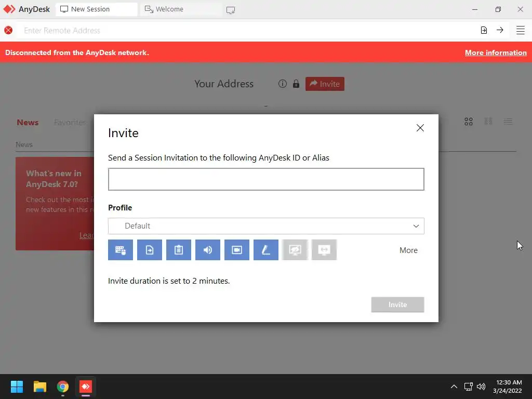The image size is (532, 399).
Task: Click the What's new in AnyDesk 7.0 card
Action: click(x=55, y=204)
